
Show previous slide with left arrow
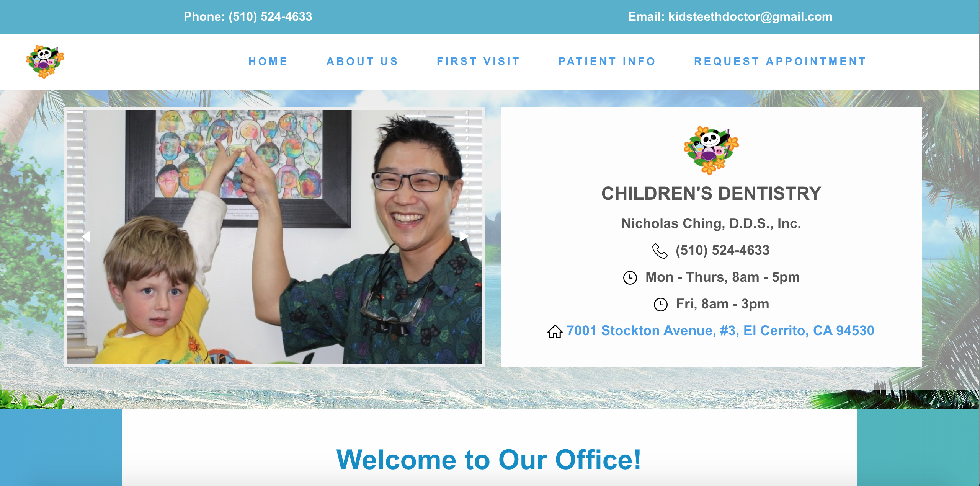(86, 236)
